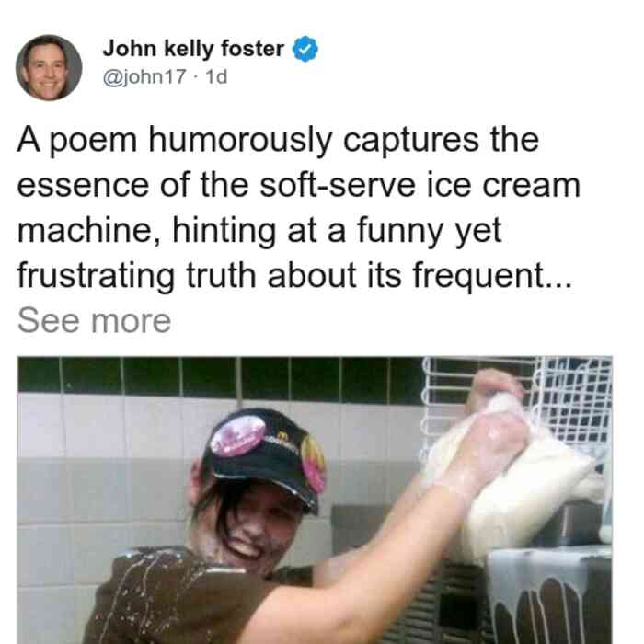Viewport: 644px width, 644px height.
Task: Click the words 'soft-serve ice cream' in the tweet
Action: (x=420, y=185)
